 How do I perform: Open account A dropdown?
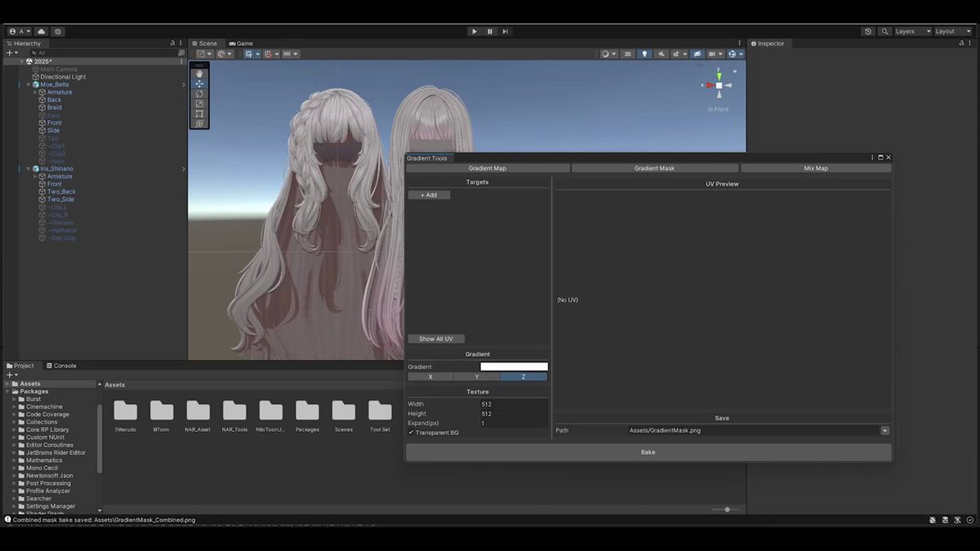coord(20,31)
